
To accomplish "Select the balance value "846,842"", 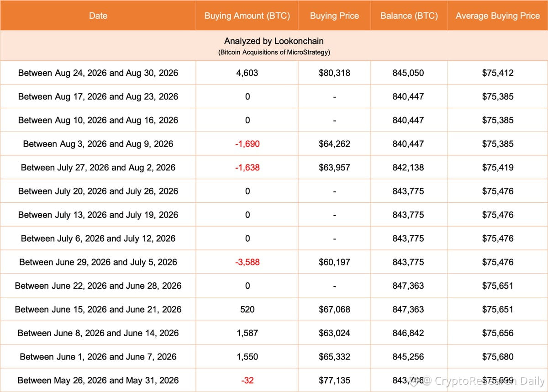I will tap(408, 333).
